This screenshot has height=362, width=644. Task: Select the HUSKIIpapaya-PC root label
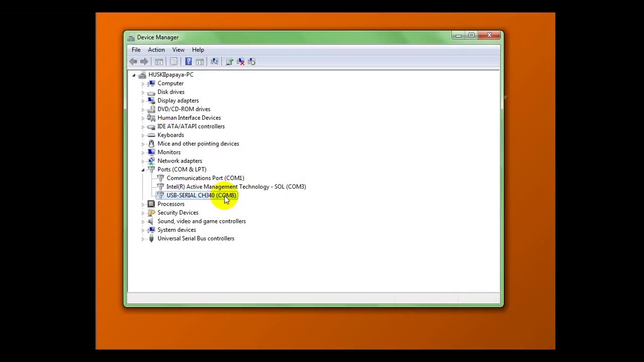[x=171, y=74]
